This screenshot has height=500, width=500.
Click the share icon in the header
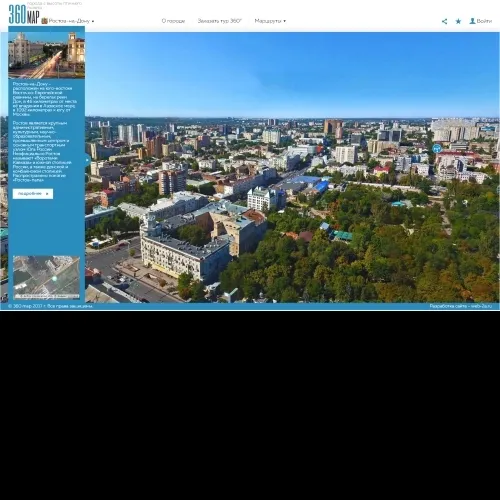tap(444, 21)
